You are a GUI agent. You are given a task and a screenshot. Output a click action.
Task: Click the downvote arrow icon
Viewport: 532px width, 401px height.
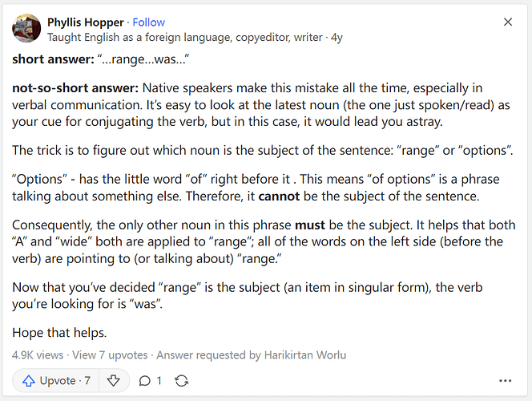(113, 381)
